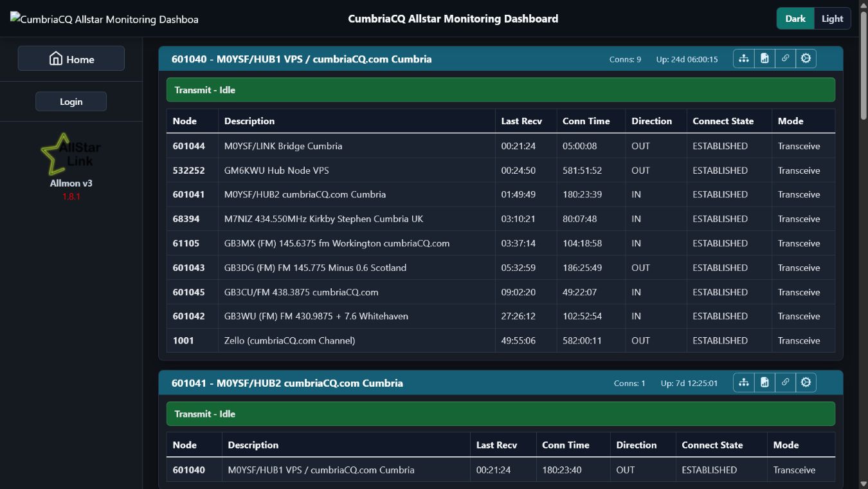Click the 'M0YSF/HUB2 cumbriaCQ.com Cumbria' row description
This screenshot has height=489, width=868.
click(x=305, y=194)
